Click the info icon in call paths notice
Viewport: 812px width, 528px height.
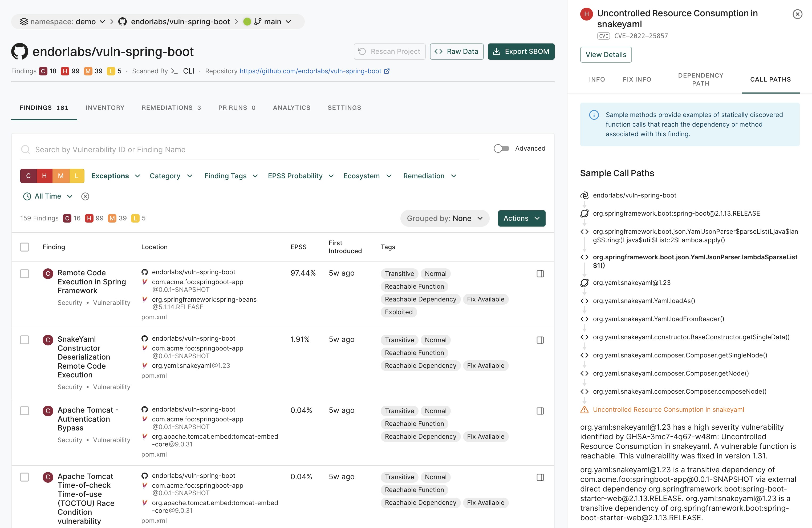click(x=594, y=115)
